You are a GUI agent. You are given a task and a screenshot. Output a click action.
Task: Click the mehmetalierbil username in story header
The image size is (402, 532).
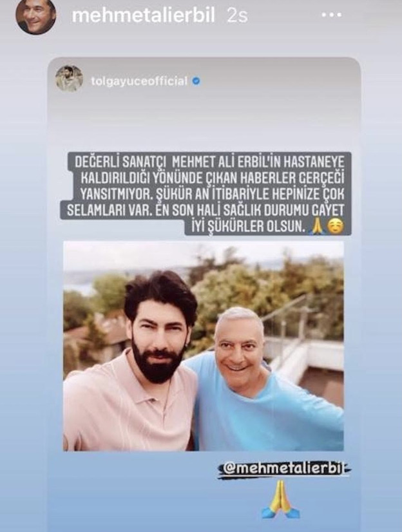point(144,15)
